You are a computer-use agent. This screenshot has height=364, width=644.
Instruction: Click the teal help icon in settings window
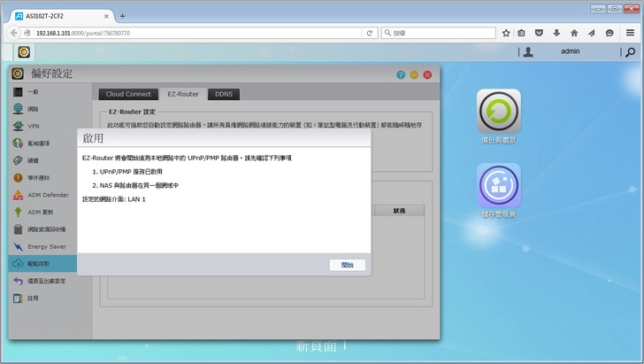click(401, 74)
